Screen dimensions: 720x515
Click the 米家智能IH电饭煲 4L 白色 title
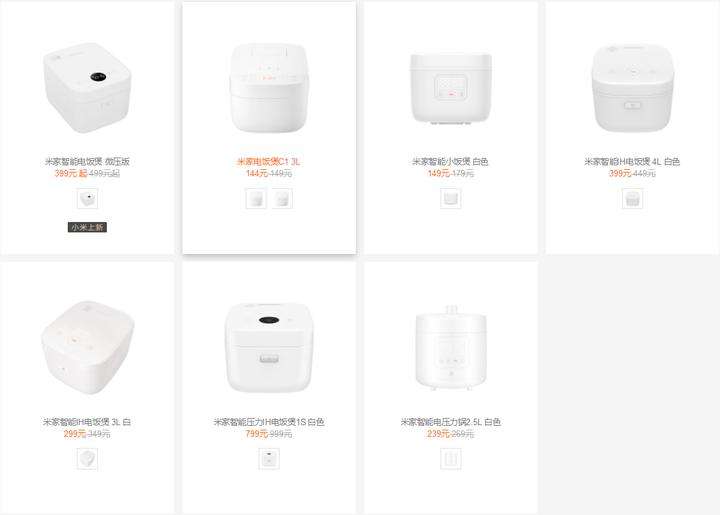[632, 162]
